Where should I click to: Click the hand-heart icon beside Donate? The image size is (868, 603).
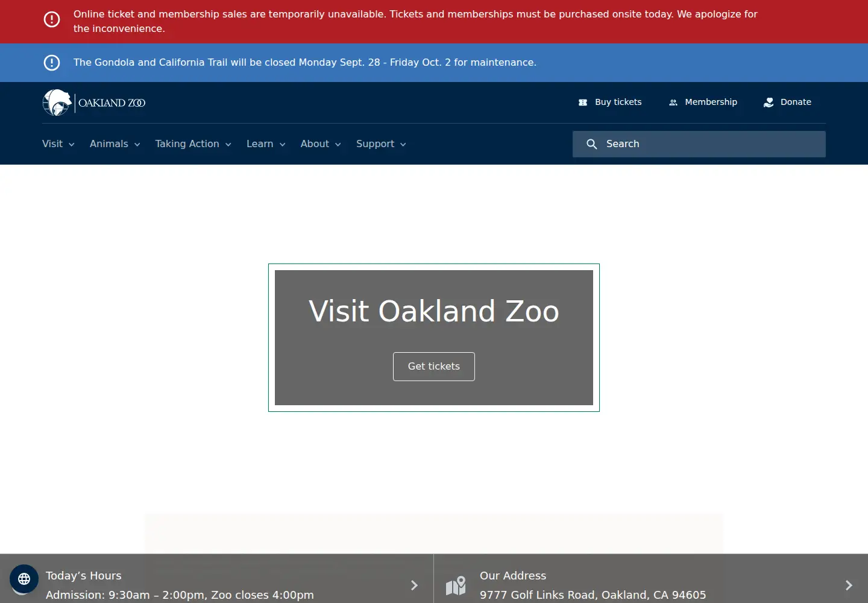pos(769,103)
